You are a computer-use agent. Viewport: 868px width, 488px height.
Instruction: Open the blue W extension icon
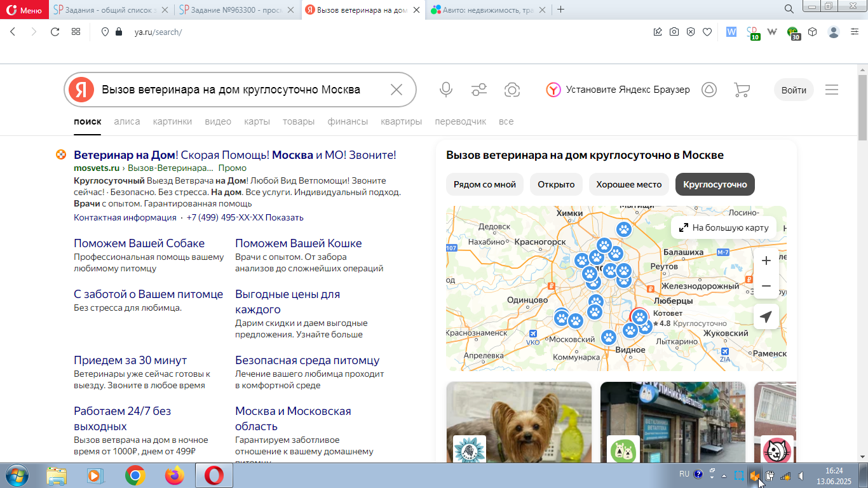tap(731, 32)
